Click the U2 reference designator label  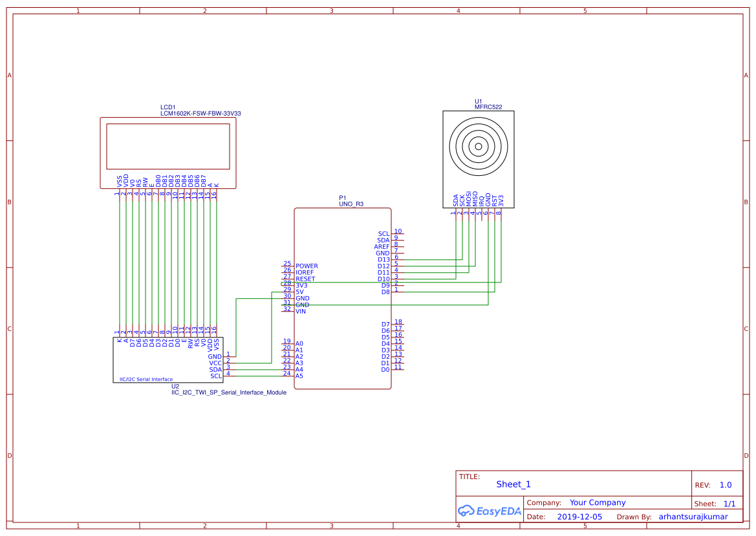[175, 386]
